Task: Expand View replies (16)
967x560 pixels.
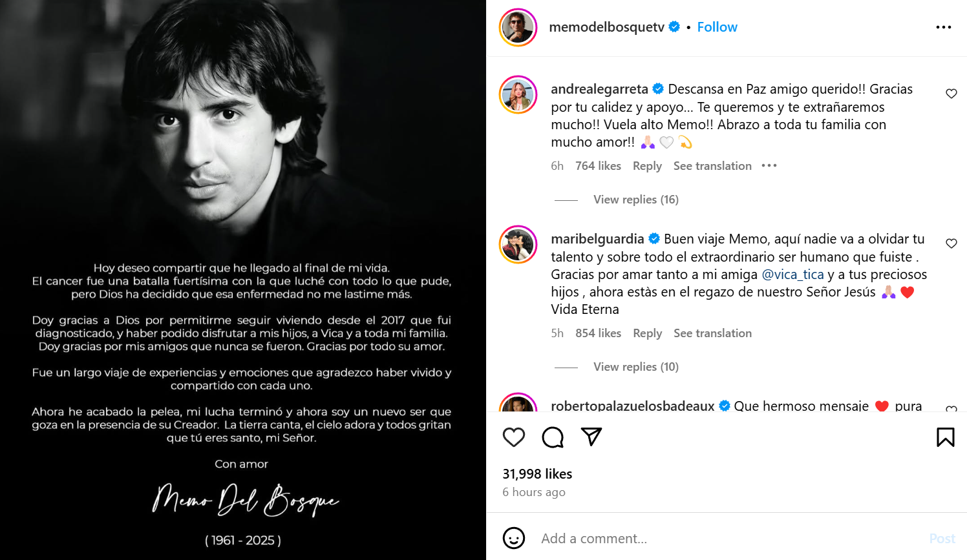Action: tap(635, 200)
